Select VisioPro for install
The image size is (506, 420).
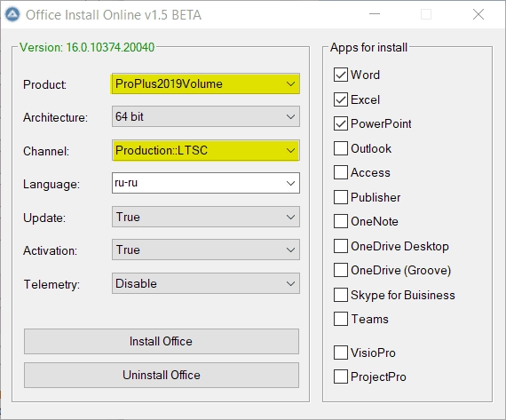[x=341, y=353]
